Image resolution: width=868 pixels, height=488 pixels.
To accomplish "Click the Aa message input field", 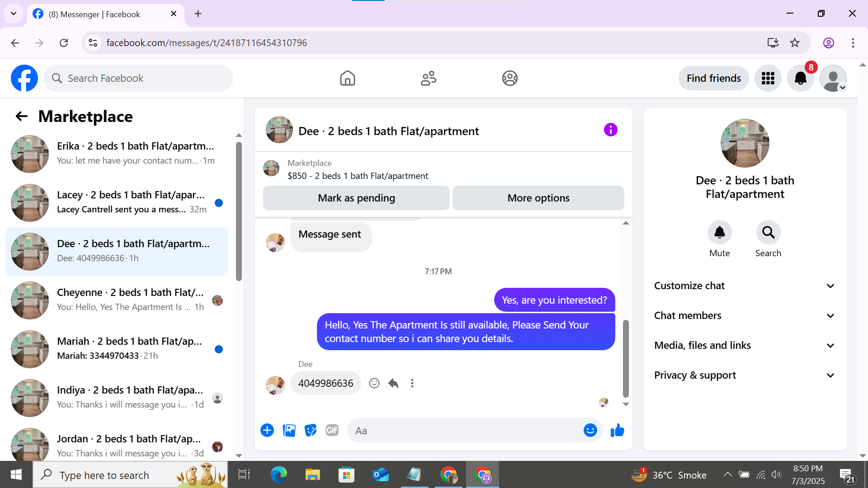I will (466, 430).
